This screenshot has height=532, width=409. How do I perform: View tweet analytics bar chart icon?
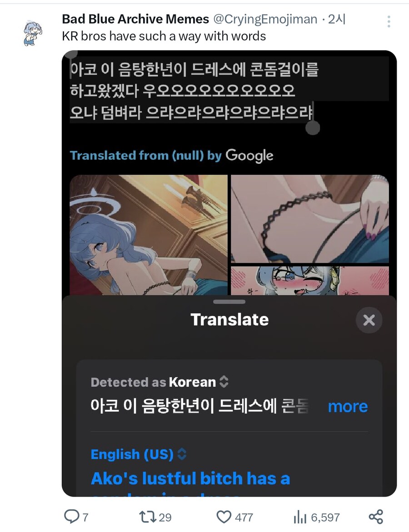(x=300, y=517)
